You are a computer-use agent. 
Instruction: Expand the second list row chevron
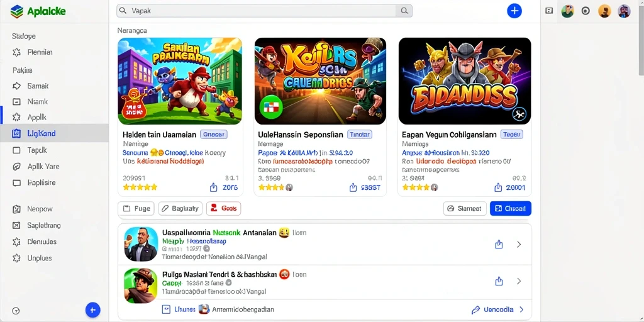coord(519,281)
